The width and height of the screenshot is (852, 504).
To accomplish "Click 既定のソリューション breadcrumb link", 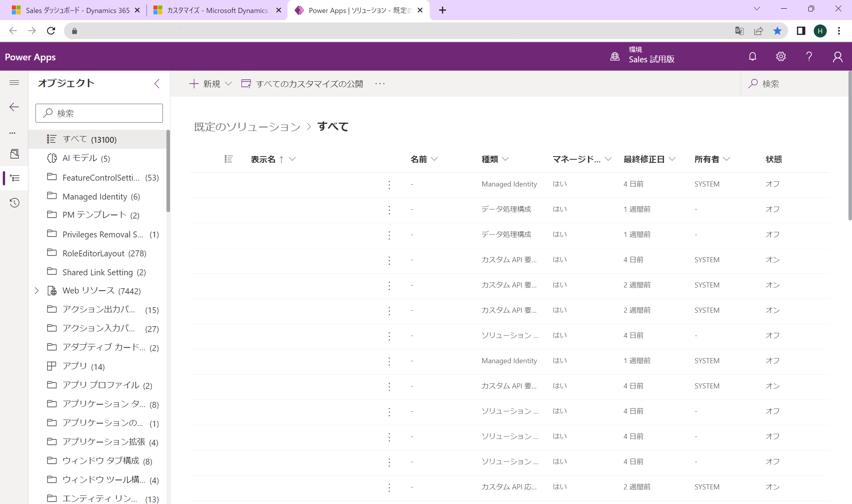I will click(247, 127).
